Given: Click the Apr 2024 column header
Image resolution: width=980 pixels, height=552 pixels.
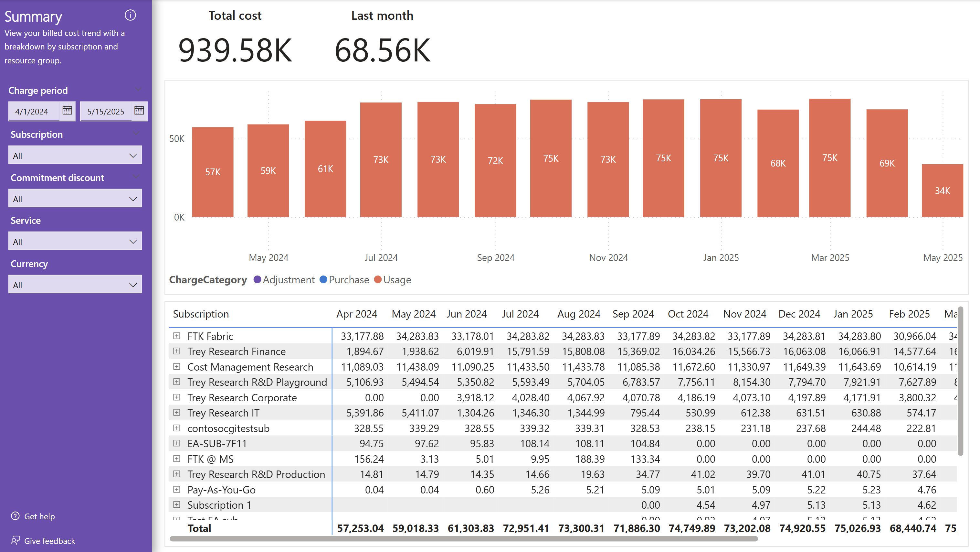Looking at the screenshot, I should coord(356,314).
